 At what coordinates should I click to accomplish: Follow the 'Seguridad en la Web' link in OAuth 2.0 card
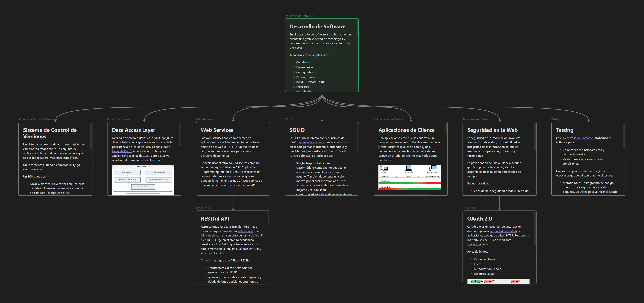coord(503,231)
